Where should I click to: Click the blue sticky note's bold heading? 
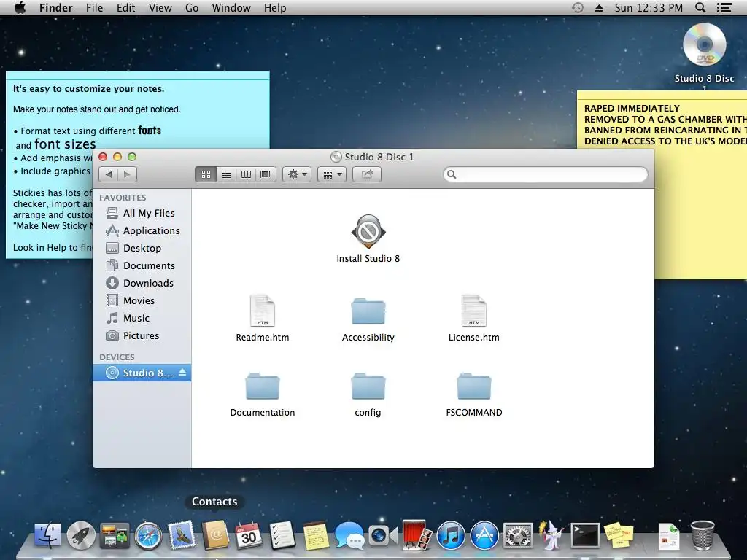pyautogui.click(x=88, y=88)
